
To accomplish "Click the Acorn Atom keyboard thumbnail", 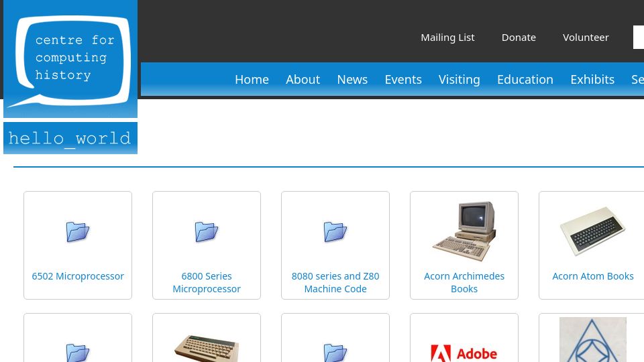I will (592, 231).
